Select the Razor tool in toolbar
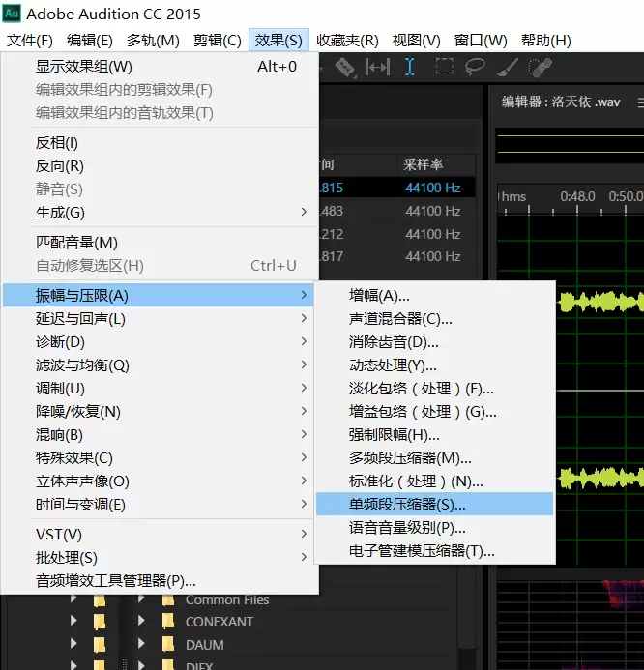 coord(345,67)
